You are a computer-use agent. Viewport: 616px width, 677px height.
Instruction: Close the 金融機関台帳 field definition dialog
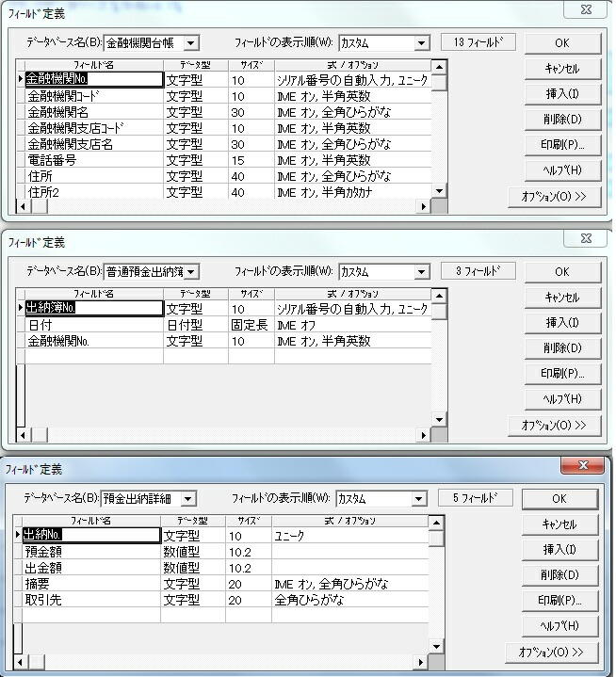coord(586,9)
